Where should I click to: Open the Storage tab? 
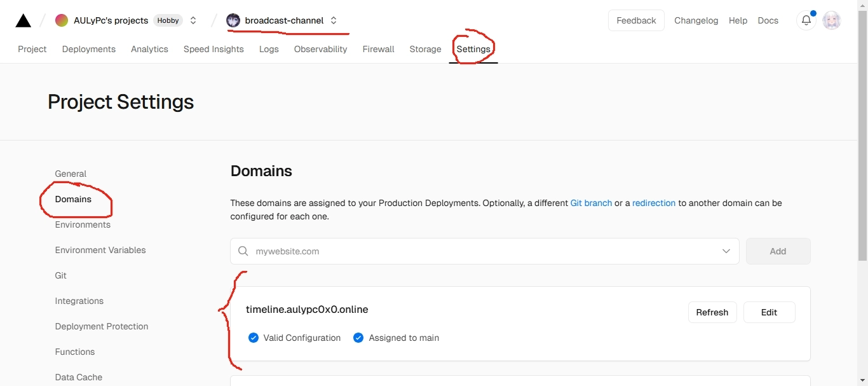(x=425, y=49)
